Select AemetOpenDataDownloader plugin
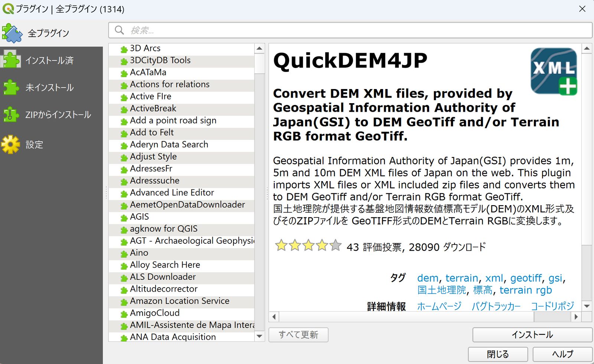 click(x=181, y=205)
